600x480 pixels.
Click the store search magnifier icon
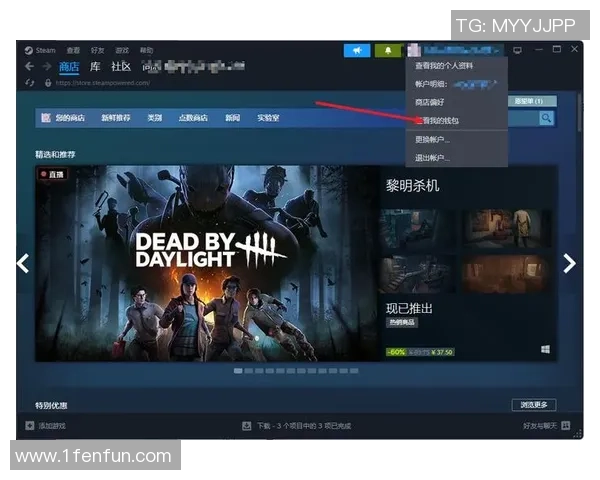coord(546,118)
